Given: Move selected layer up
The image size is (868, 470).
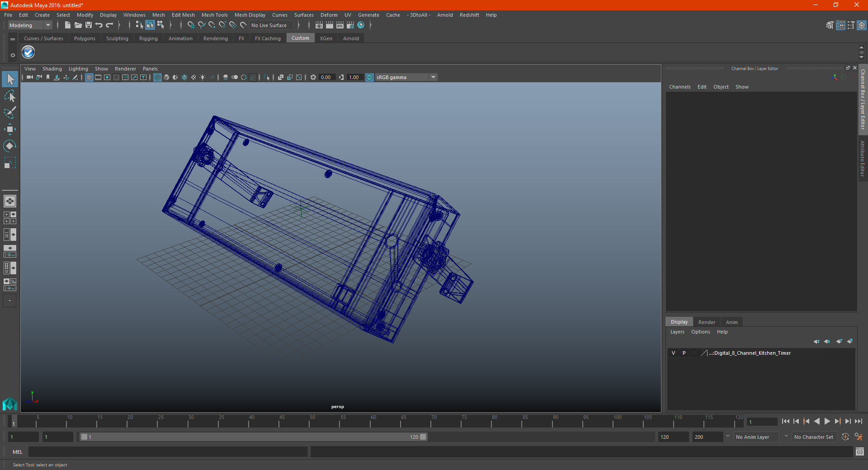Looking at the screenshot, I should point(816,341).
